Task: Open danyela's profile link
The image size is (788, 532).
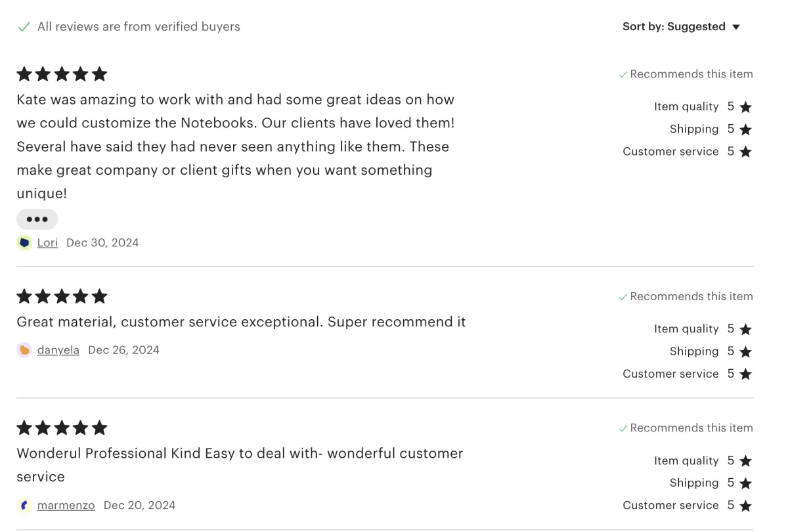Action: (x=58, y=350)
